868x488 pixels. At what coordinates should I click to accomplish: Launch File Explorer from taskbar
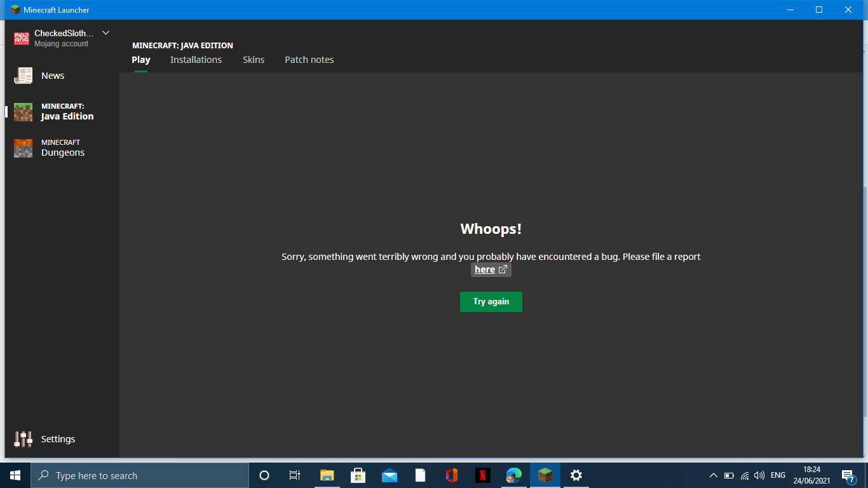[327, 475]
